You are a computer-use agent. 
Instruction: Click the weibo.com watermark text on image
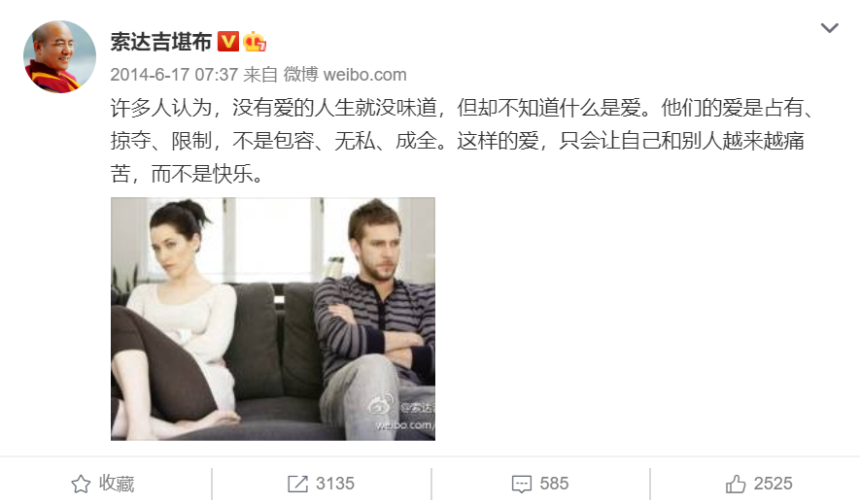(x=405, y=425)
